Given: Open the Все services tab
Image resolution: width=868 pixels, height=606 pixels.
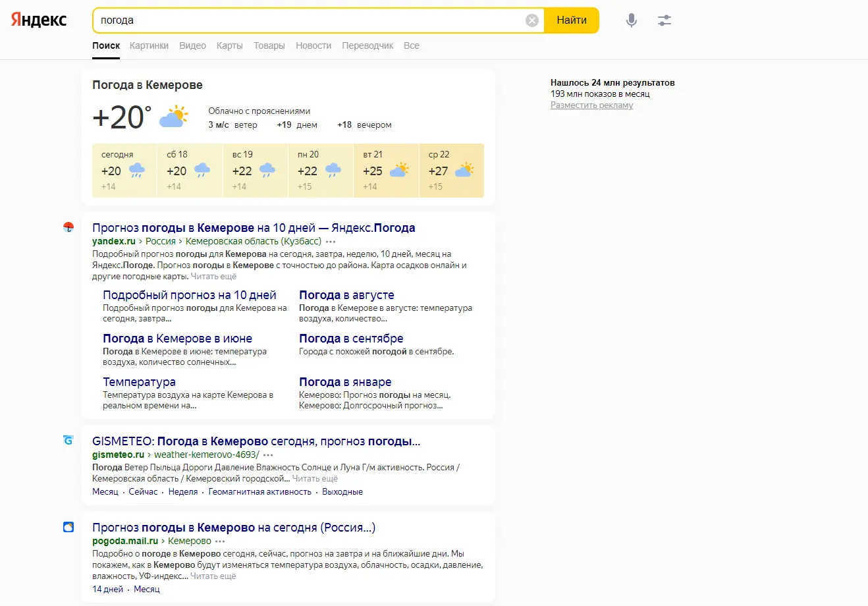Looking at the screenshot, I should pyautogui.click(x=412, y=45).
